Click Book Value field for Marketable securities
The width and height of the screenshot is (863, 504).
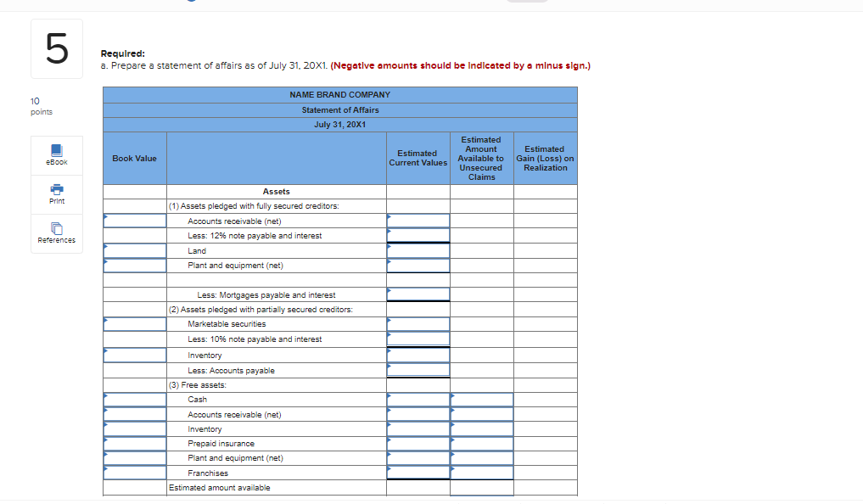[135, 324]
